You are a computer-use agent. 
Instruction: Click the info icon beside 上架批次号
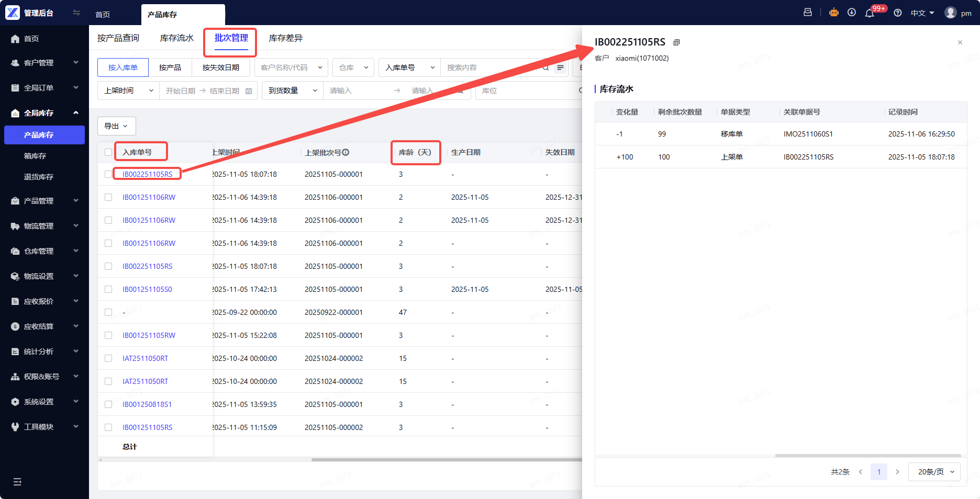point(346,152)
